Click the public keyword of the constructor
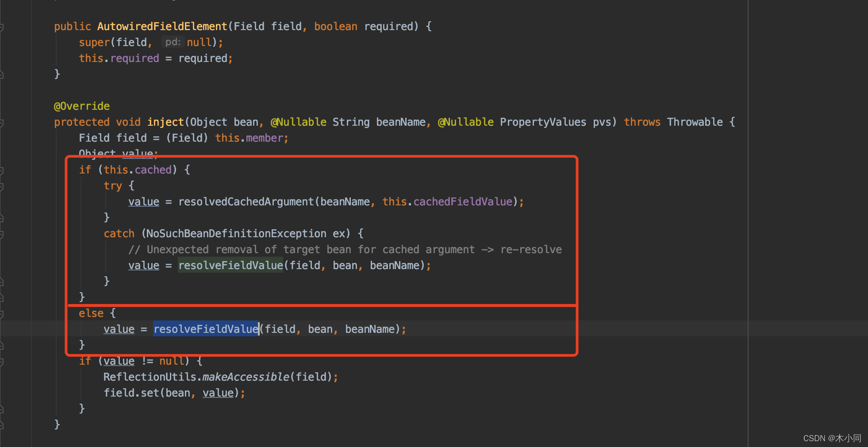Image resolution: width=868 pixels, height=447 pixels. (x=73, y=27)
